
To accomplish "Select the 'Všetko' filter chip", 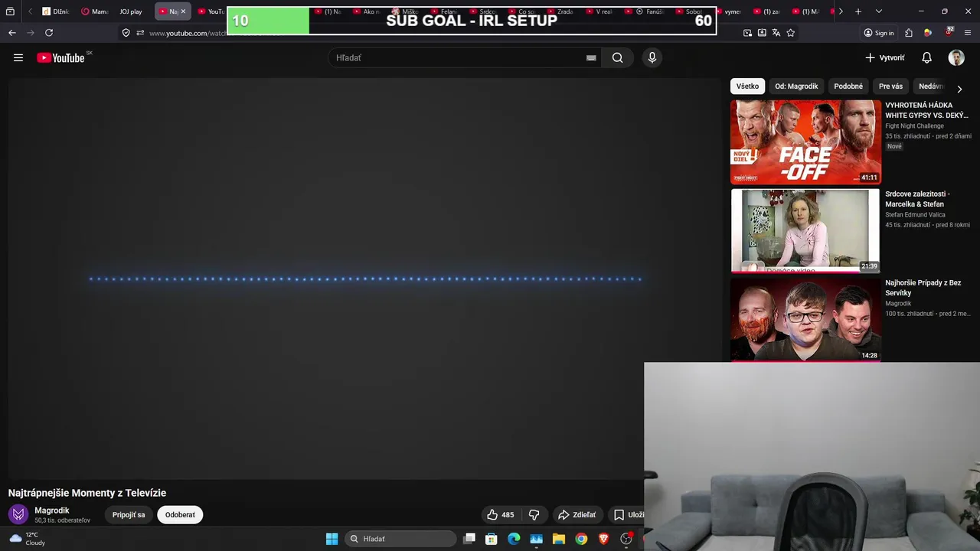I will pos(747,86).
